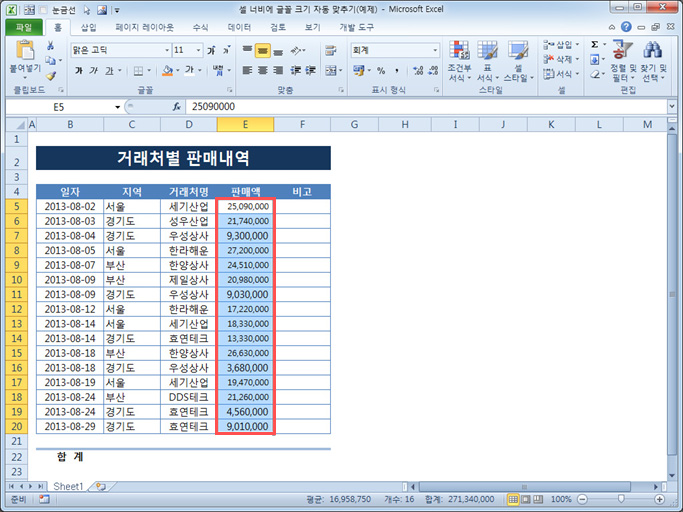
Task: Align text left in cells
Action: (x=247, y=70)
